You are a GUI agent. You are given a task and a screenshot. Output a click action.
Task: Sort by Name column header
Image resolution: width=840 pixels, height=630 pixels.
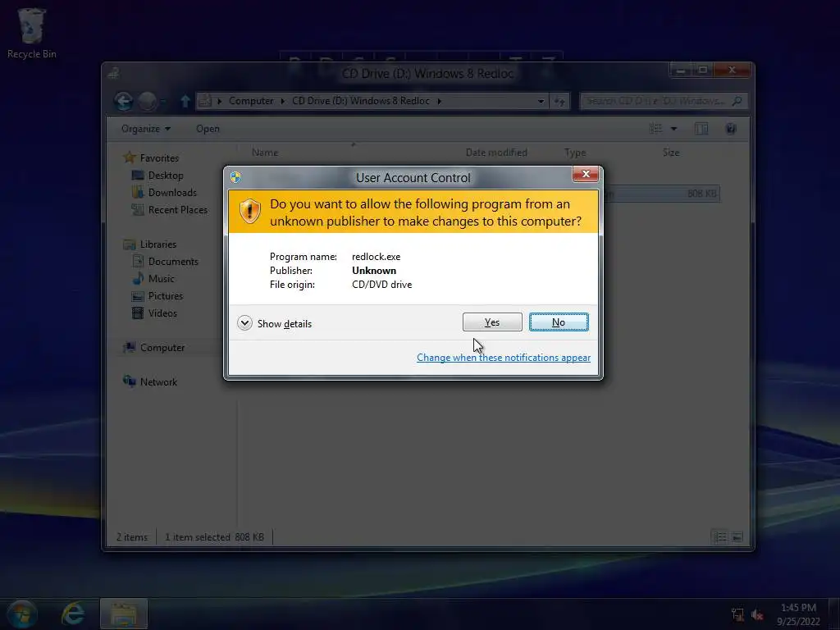pyautogui.click(x=265, y=153)
